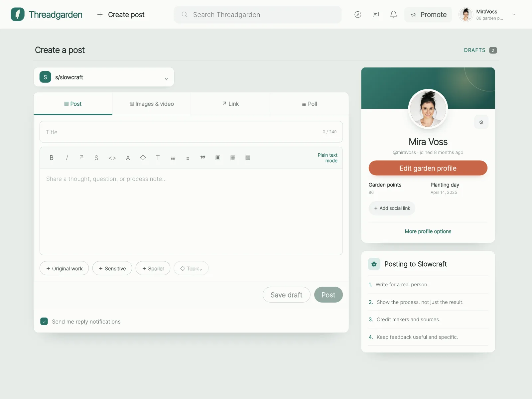This screenshot has width=532, height=399.
Task: Open the chat messages icon
Action: [376, 14]
